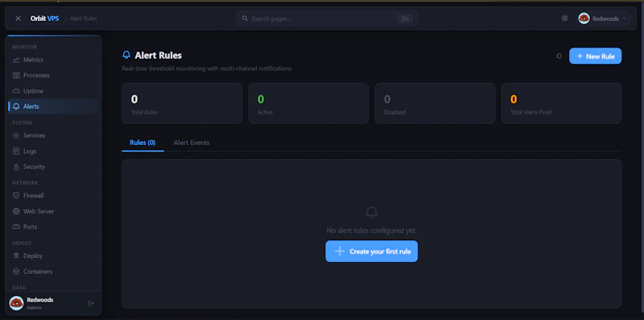Click the Services gear icon
644x320 pixels.
16,135
